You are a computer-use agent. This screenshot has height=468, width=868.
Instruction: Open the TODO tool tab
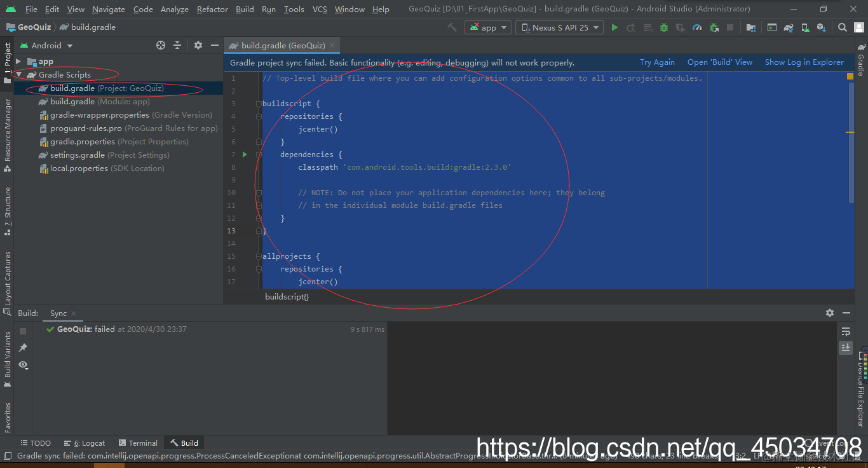pyautogui.click(x=36, y=443)
